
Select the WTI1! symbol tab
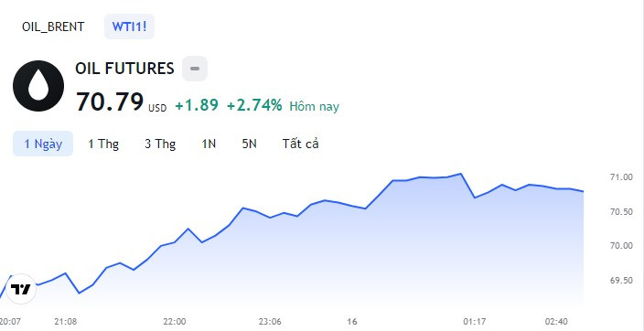(x=129, y=27)
